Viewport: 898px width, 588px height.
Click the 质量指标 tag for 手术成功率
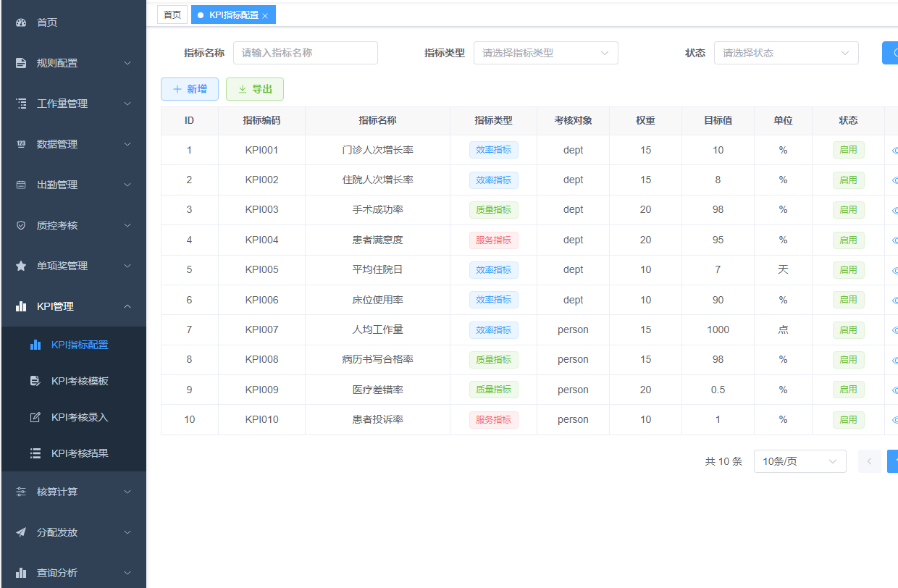click(494, 210)
